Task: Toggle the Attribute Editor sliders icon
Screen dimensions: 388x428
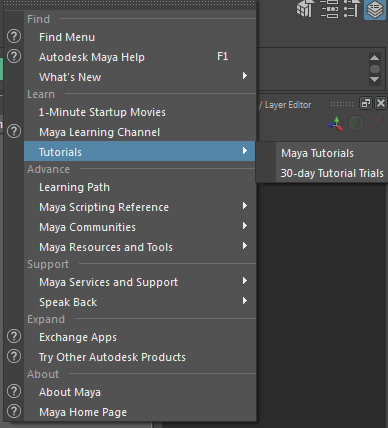Action: click(329, 9)
